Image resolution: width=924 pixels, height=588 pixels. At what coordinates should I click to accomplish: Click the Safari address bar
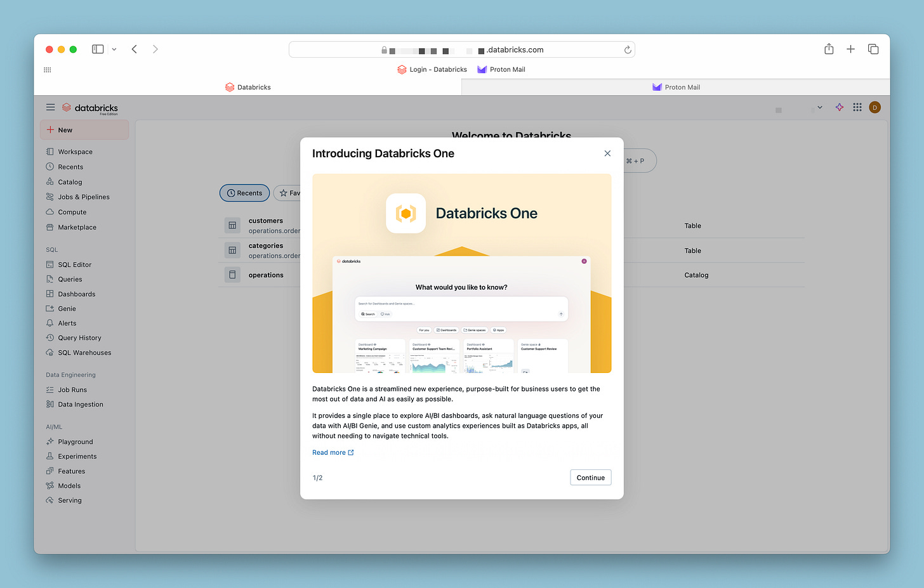click(461, 49)
